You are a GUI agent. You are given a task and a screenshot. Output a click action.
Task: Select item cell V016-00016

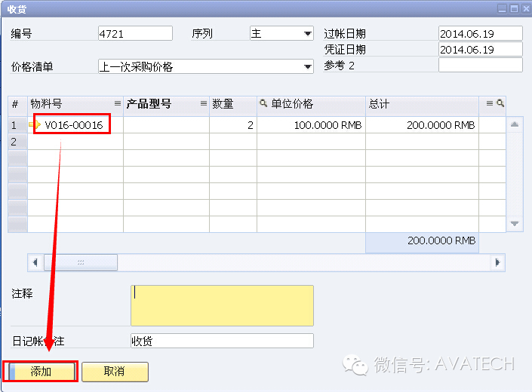[75, 125]
